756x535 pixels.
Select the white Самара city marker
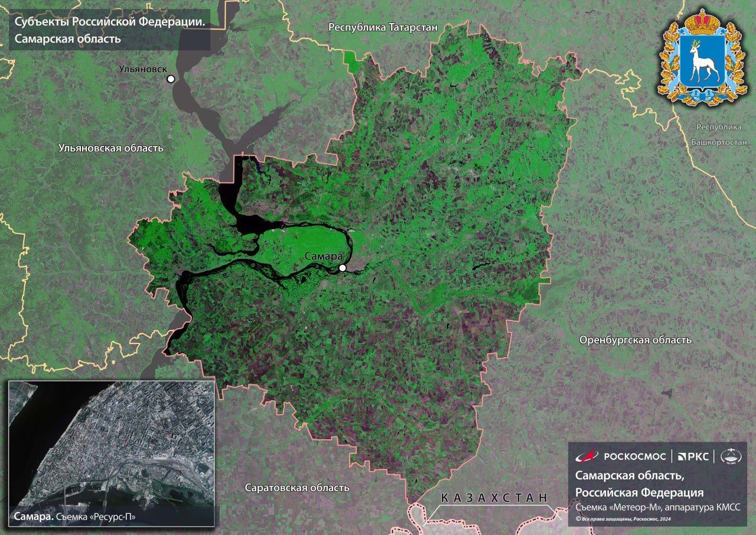coord(343,268)
